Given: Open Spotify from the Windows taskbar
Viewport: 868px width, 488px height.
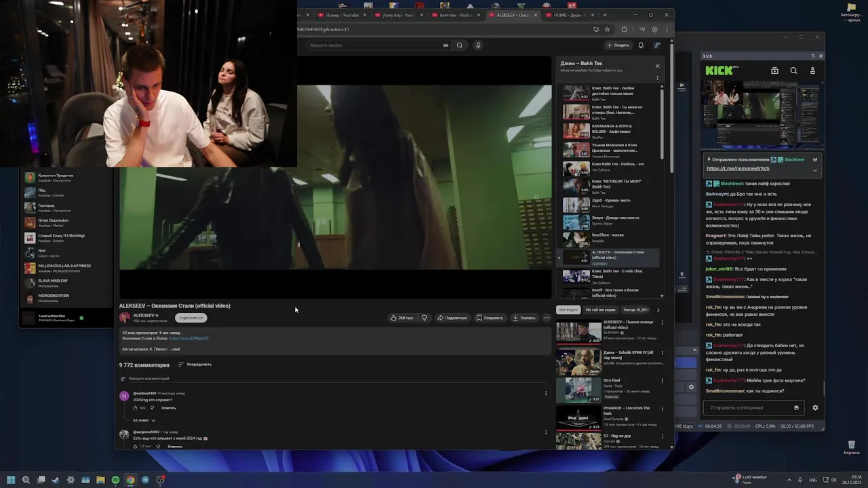Looking at the screenshot, I should point(115,480).
